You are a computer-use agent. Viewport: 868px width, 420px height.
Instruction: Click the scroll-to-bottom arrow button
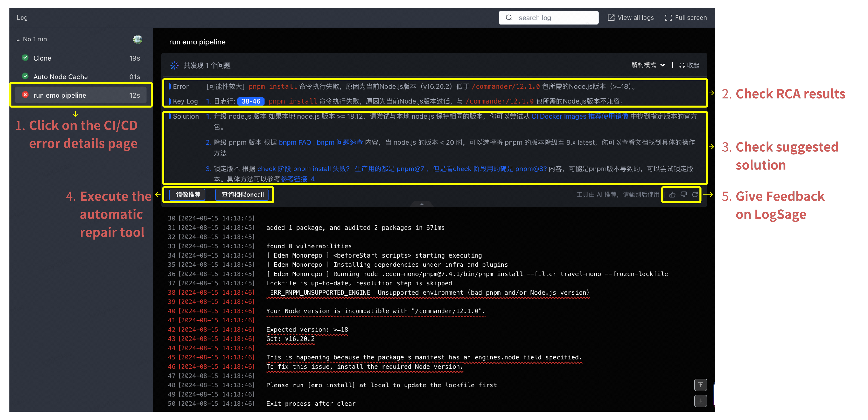tap(700, 401)
